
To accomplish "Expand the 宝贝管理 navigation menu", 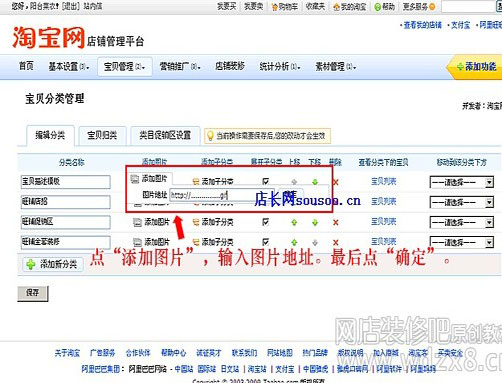I will point(124,67).
